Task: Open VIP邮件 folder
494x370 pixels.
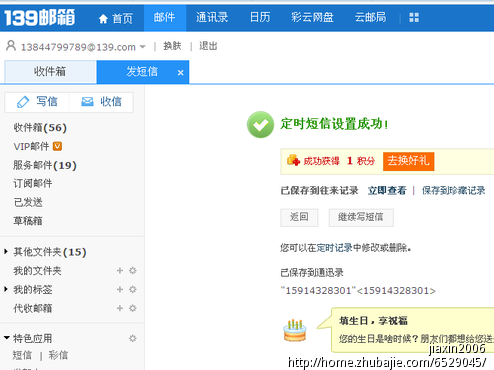Action: click(x=31, y=146)
